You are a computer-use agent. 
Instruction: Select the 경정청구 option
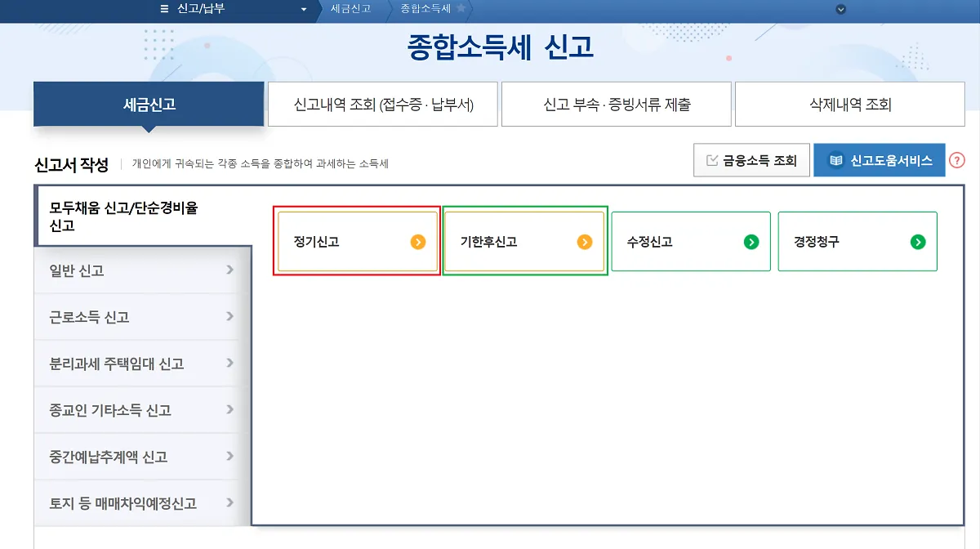(857, 241)
